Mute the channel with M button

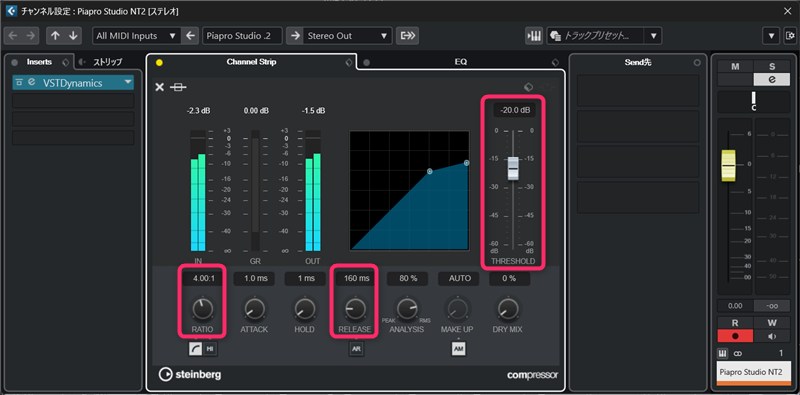coord(735,67)
